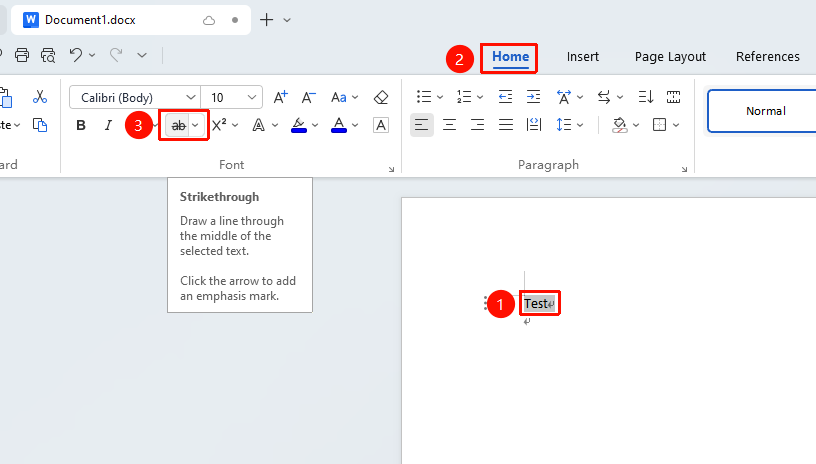Image resolution: width=816 pixels, height=464 pixels.
Task: Apply the Text Effects outlined A
Action: (259, 125)
